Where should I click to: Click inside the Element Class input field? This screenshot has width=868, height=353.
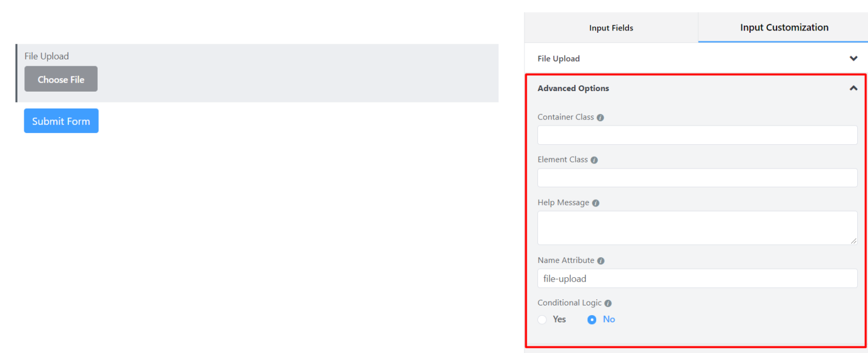(697, 178)
